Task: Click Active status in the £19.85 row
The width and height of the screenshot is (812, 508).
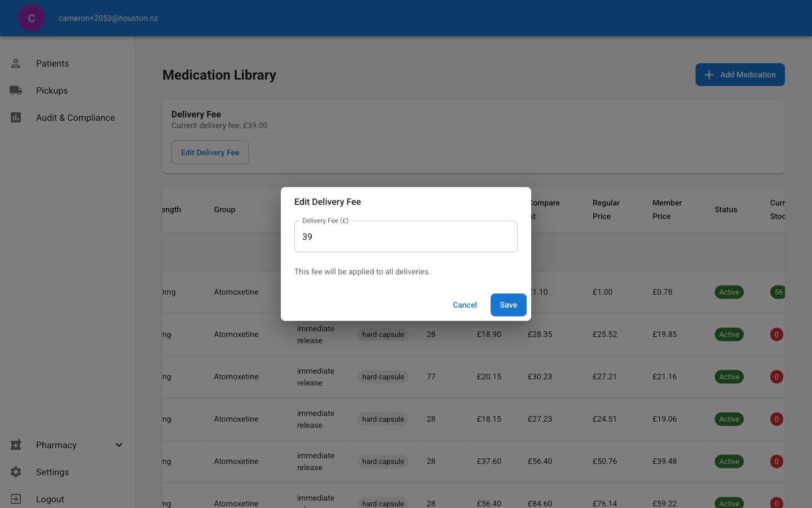Action: (729, 334)
